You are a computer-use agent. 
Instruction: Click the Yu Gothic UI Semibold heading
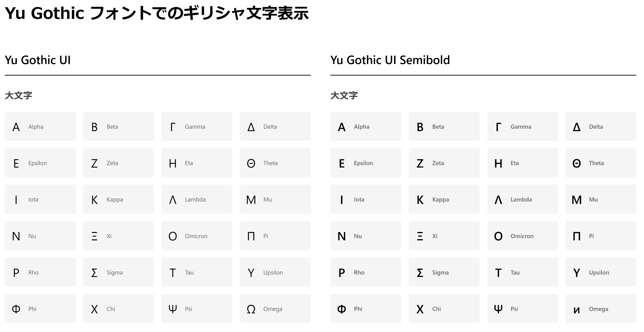[x=390, y=60]
